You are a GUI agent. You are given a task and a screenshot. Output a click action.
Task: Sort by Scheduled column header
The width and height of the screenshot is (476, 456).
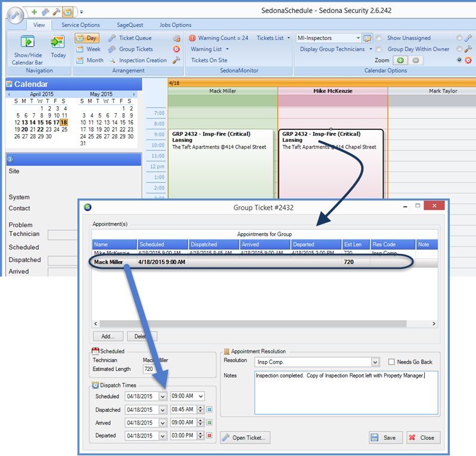click(x=163, y=244)
